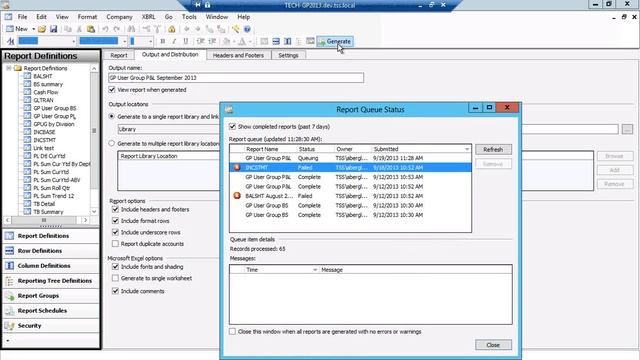Open the report queue column chooser arrow
640x360 pixels.
point(467,149)
